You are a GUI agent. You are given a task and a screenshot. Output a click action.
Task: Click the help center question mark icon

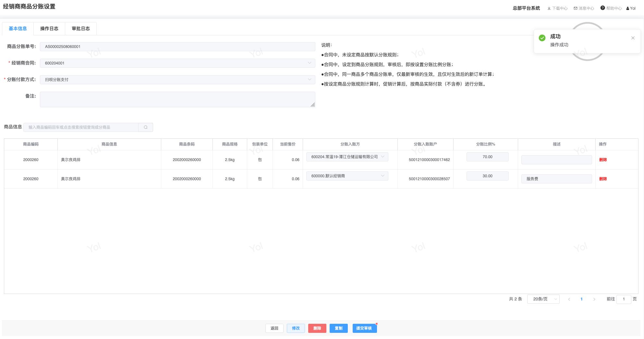coord(603,8)
